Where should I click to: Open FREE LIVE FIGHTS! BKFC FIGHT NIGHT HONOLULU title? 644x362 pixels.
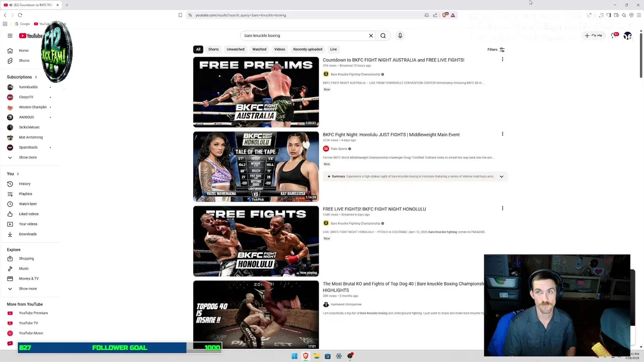tap(374, 209)
